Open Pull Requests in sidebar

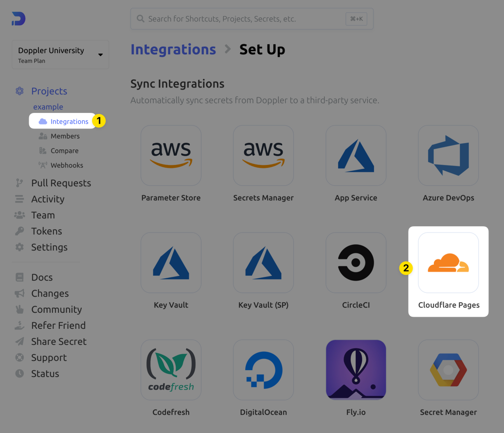[61, 183]
